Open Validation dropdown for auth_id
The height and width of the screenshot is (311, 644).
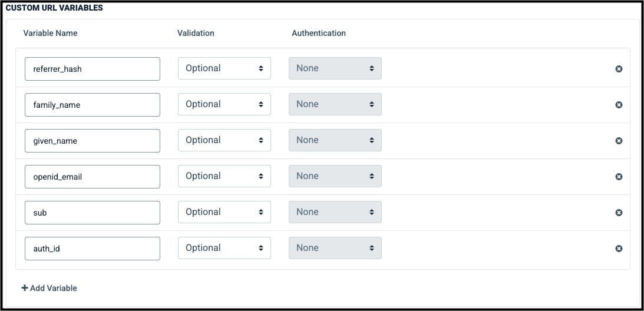click(224, 248)
